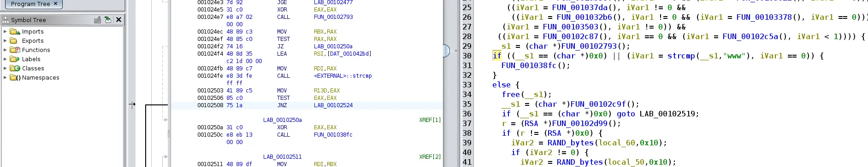Click the FUN_00102793 call operand
The image size is (868, 167).
click(333, 17)
